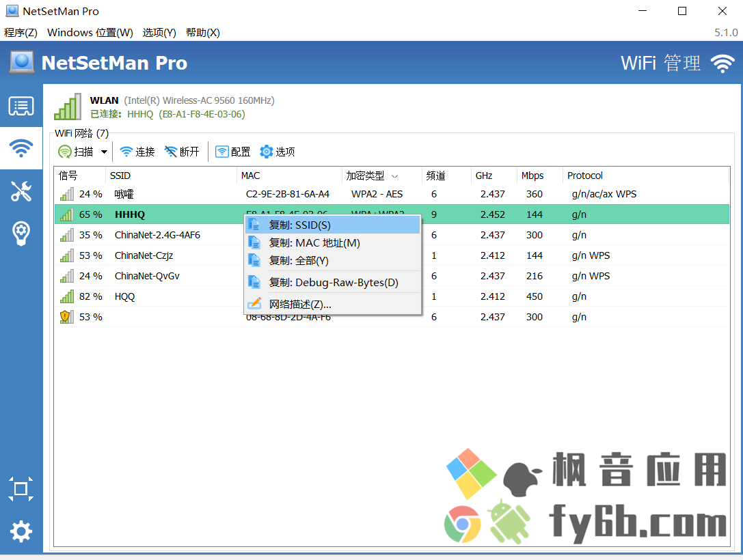Maximize the NetSetMan Pro window

pos(682,11)
